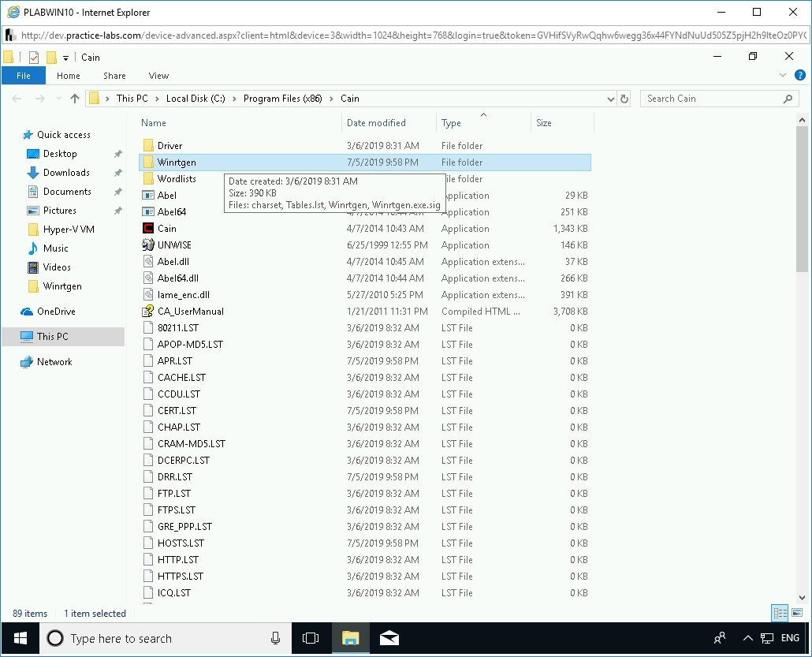Collapse the ribbon using the chevron
812x657 pixels.
click(781, 75)
